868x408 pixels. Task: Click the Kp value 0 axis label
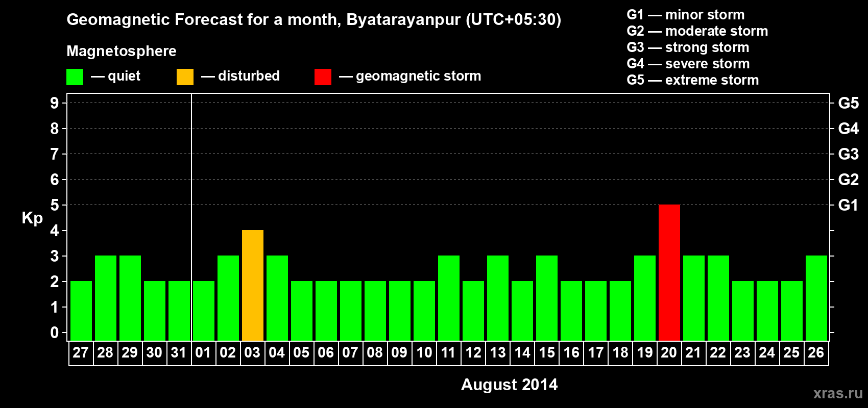[x=55, y=333]
